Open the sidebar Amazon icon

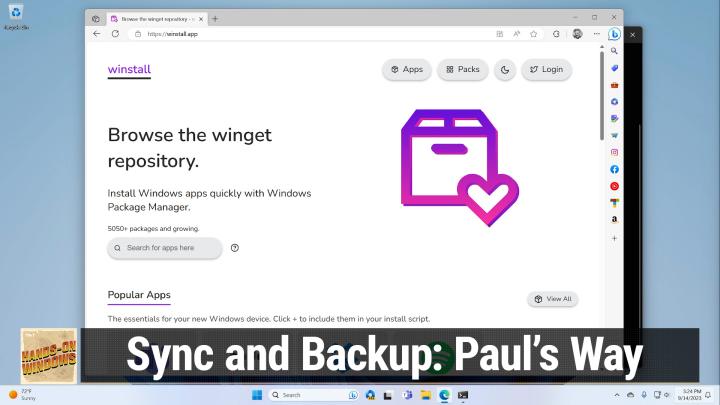point(614,219)
